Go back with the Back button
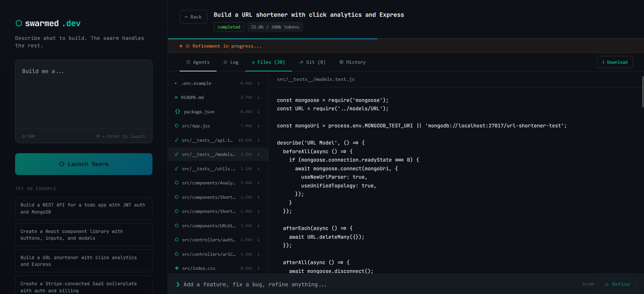The width and height of the screenshot is (644, 294). click(193, 17)
